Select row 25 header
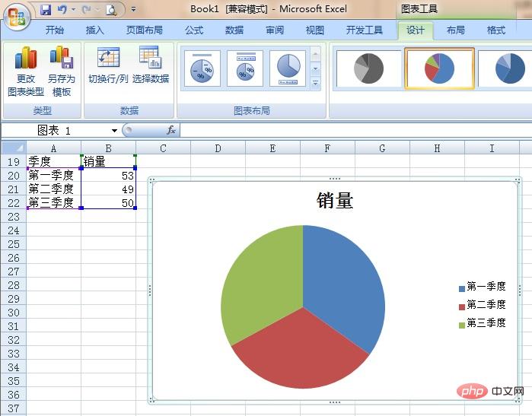 coord(14,244)
